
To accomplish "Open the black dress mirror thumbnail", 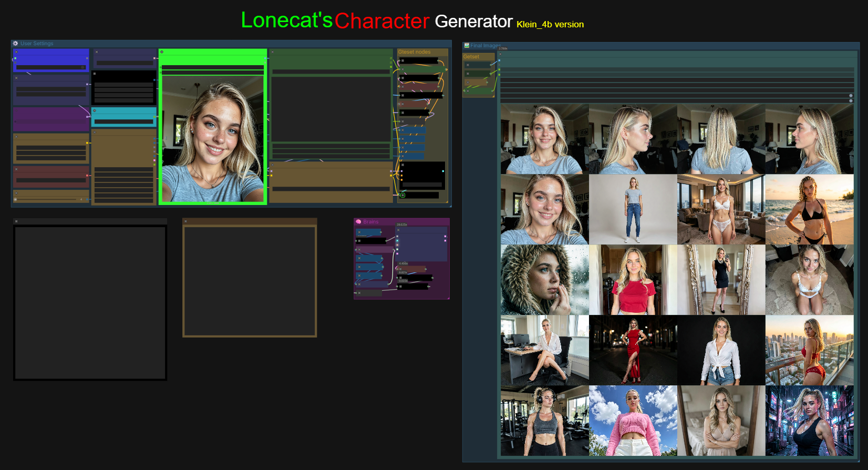I will click(721, 280).
